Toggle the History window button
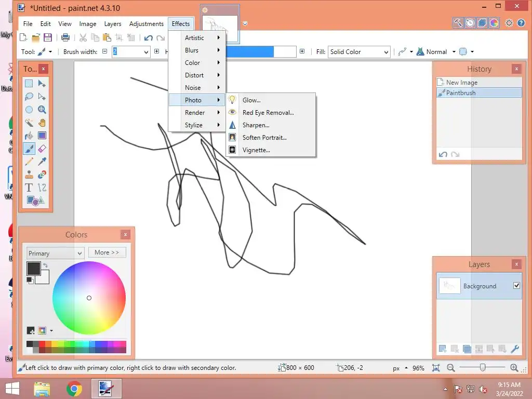Screen dimensions: 532x399 (x=470, y=23)
